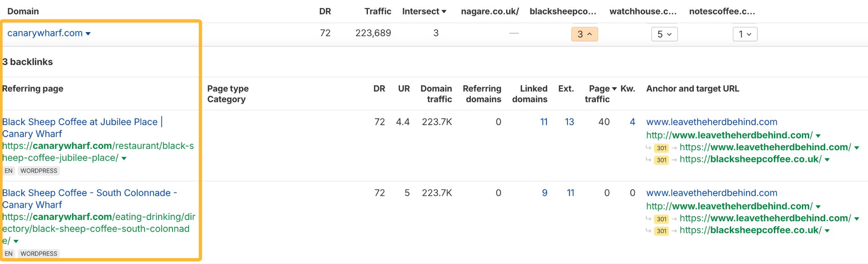Collapse the blacksheepcoffee 3 backlinks box
Screen dimensions: 868x264
pyautogui.click(x=584, y=34)
